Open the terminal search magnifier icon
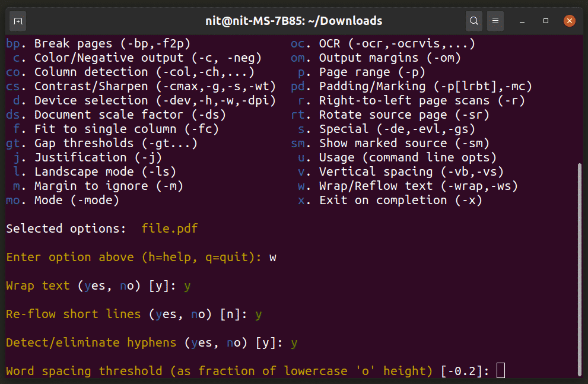 473,21
